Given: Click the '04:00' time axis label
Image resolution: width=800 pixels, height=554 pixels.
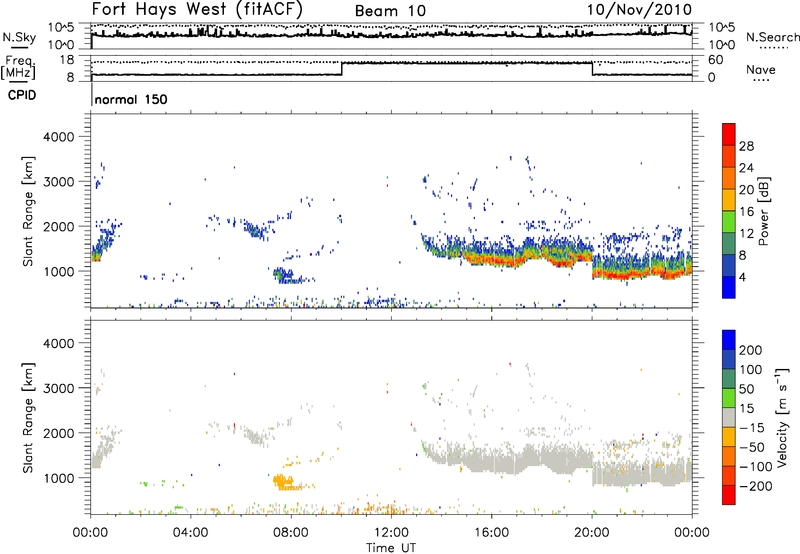Looking at the screenshot, I should tap(191, 533).
